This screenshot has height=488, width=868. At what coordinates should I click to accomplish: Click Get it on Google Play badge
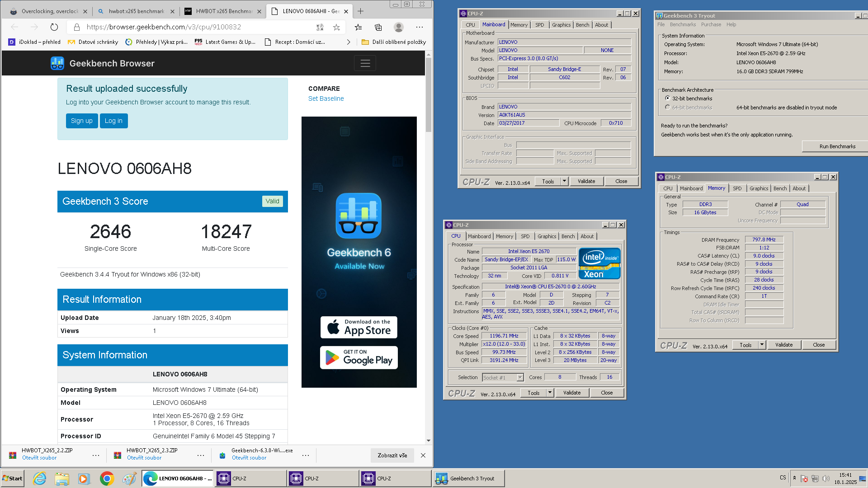(359, 357)
